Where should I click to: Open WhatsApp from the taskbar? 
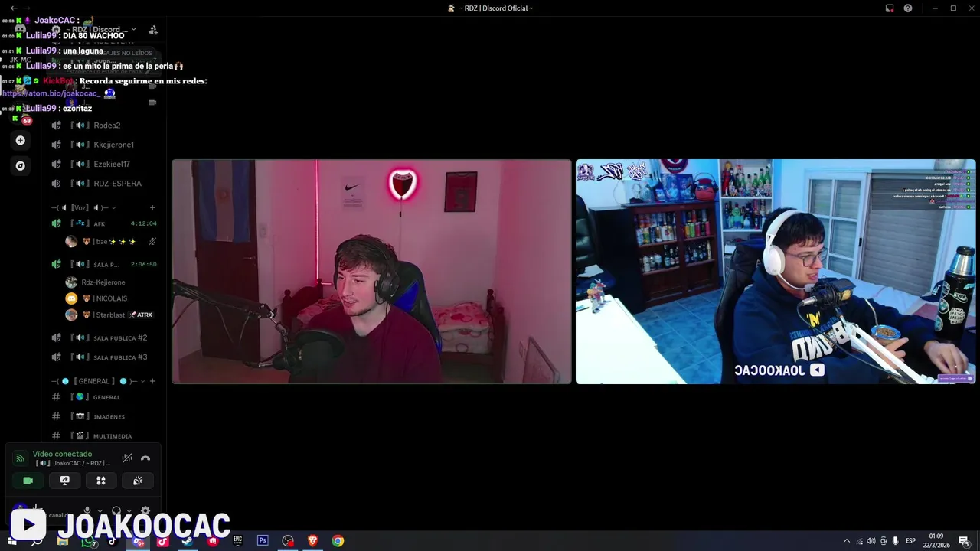pos(88,541)
